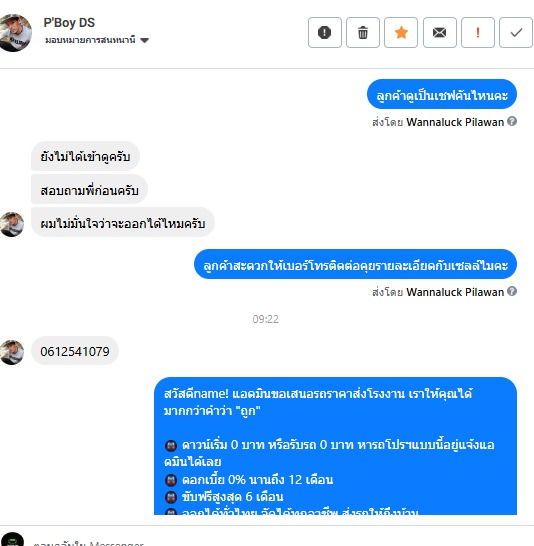Open help icon beside second Wannaluck Pilawan
The width and height of the screenshot is (534, 546).
pos(512,291)
